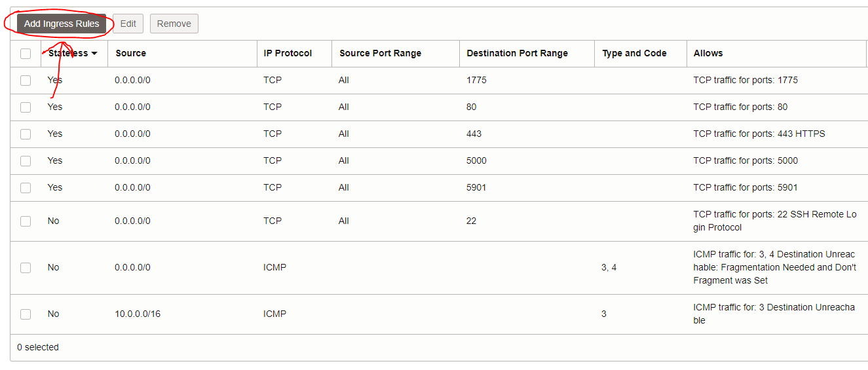The height and width of the screenshot is (370, 868).
Task: Toggle the select-all header checkbox
Action: pyautogui.click(x=26, y=54)
